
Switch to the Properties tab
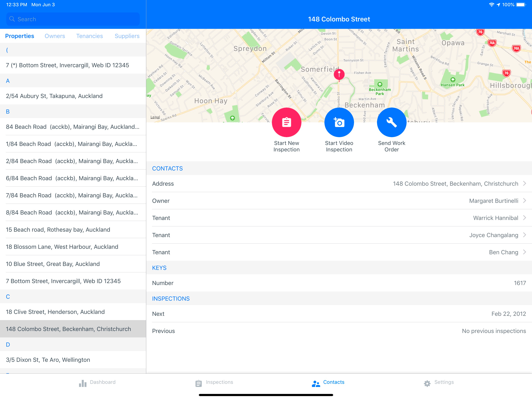[20, 36]
